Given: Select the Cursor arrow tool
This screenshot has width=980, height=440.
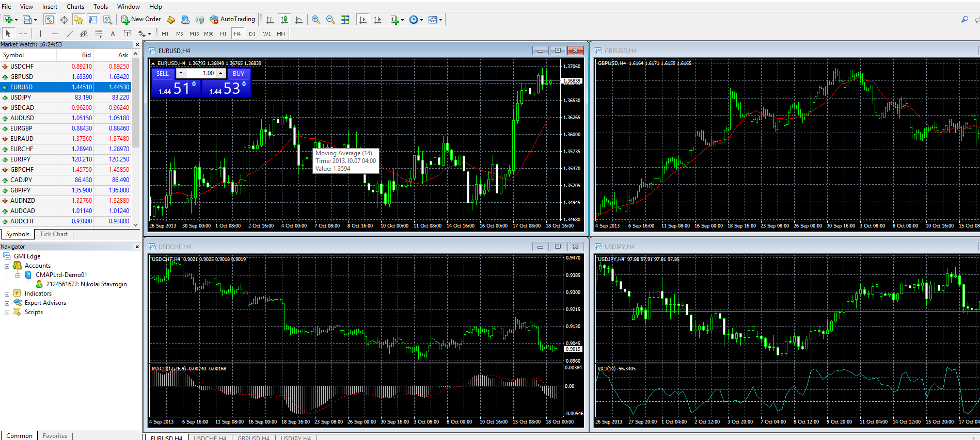Looking at the screenshot, I should 8,34.
